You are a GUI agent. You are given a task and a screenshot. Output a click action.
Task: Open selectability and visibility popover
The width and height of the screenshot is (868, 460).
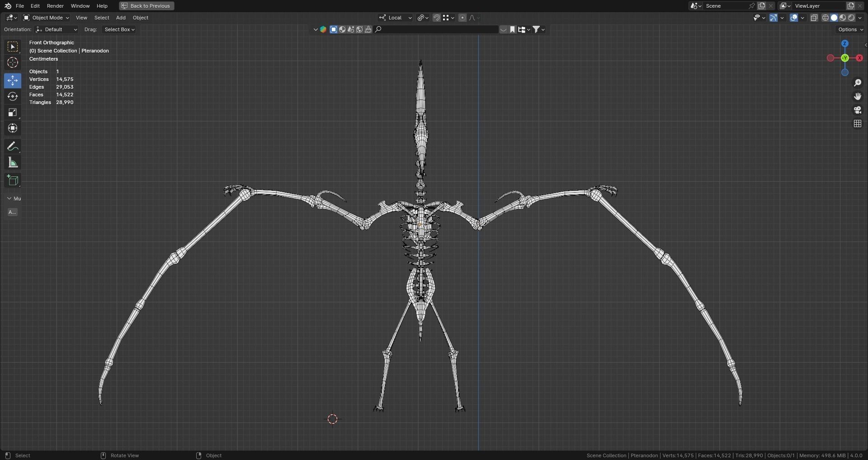coord(759,18)
